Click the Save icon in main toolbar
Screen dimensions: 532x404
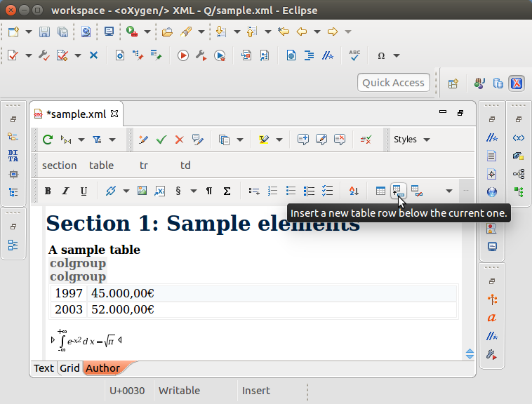44,32
